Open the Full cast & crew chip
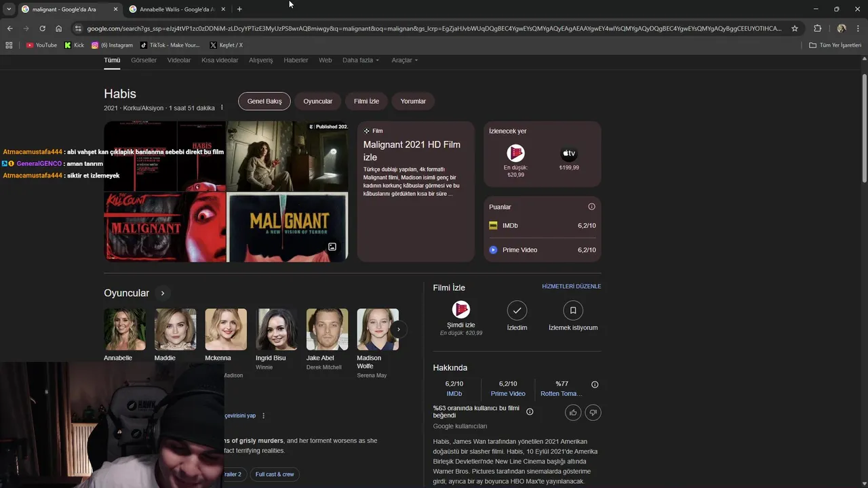The image size is (868, 488). point(275,474)
